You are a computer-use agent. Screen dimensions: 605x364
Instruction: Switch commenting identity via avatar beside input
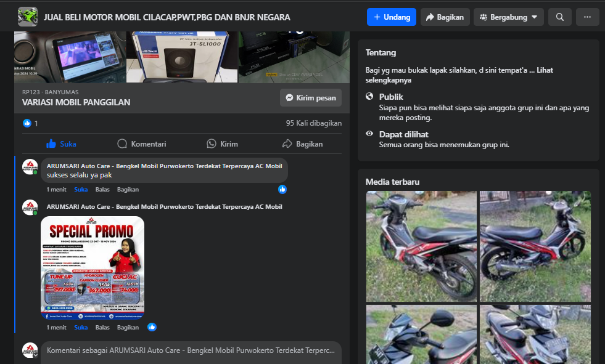coord(30,350)
